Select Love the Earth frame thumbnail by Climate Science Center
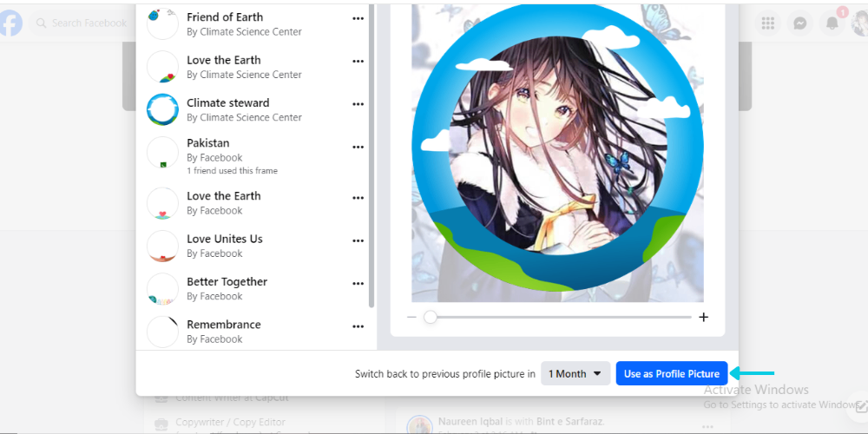This screenshot has height=434, width=868. point(163,67)
